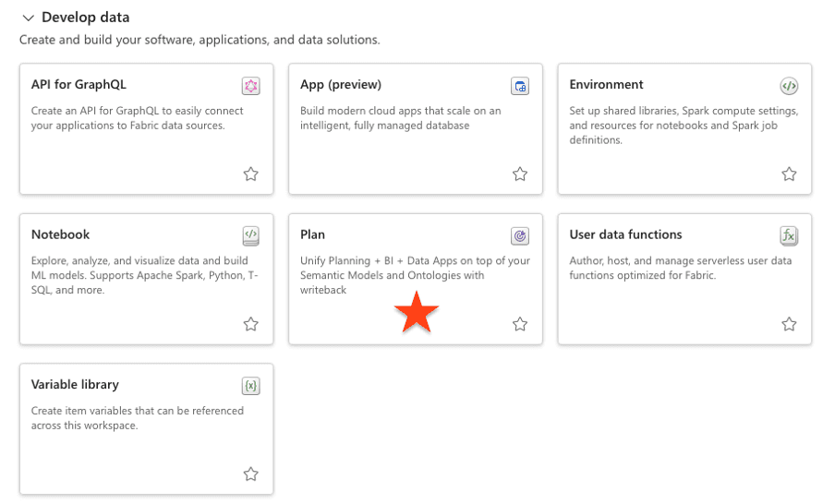Toggle favorite star on Environment card
This screenshot has width=835, height=504.
pyautogui.click(x=789, y=174)
